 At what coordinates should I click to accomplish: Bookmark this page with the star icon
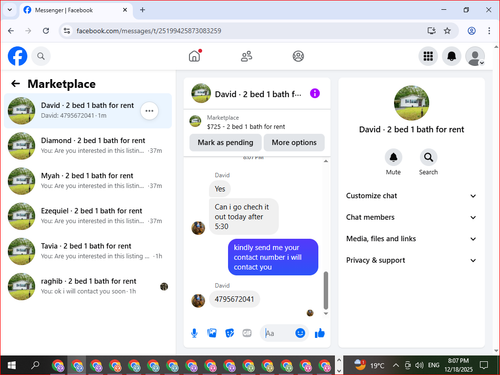coord(447,31)
